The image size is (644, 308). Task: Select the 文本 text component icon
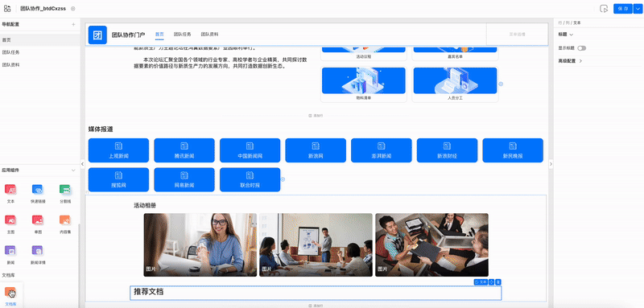10,190
